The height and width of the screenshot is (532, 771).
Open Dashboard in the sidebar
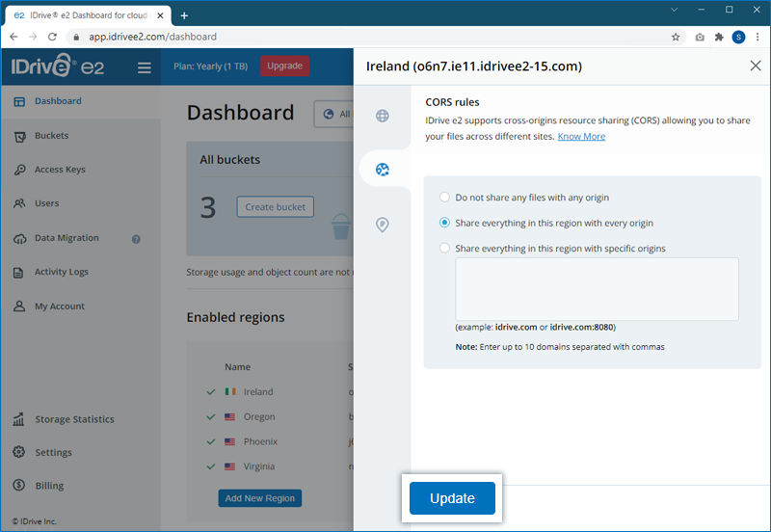coord(58,101)
